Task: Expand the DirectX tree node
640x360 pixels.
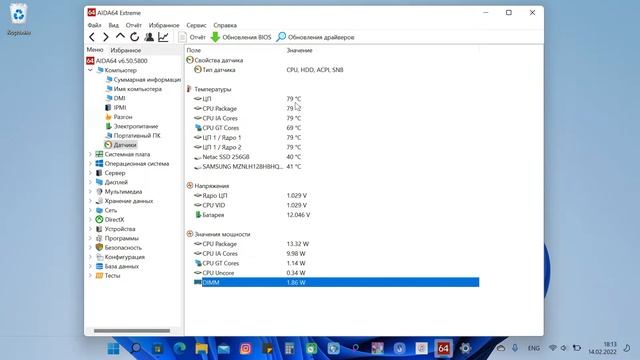Action: click(90, 220)
